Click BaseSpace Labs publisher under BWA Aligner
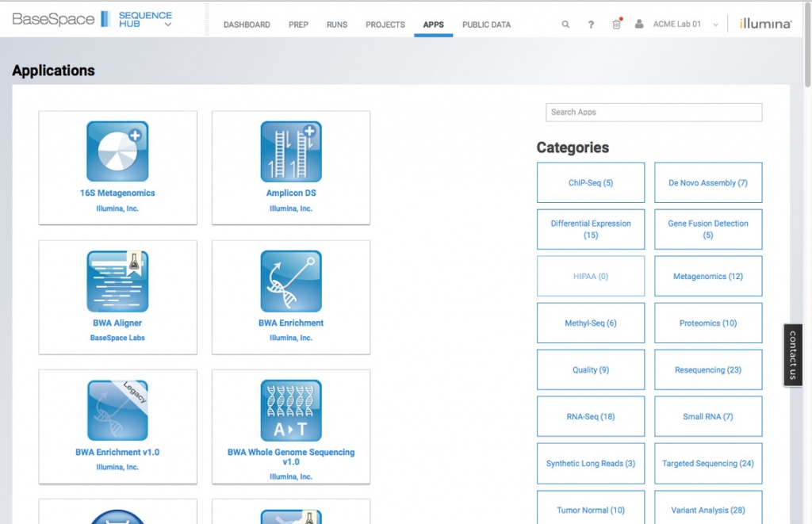The image size is (812, 524). coord(117,338)
